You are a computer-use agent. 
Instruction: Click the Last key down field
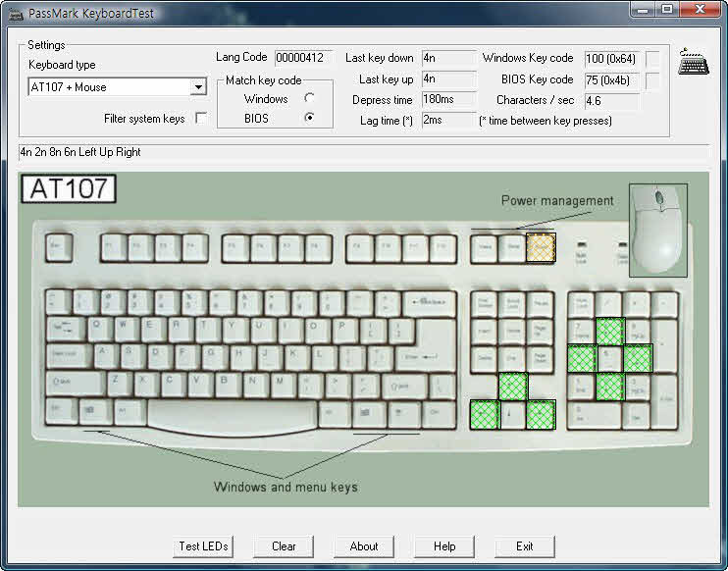click(x=449, y=58)
